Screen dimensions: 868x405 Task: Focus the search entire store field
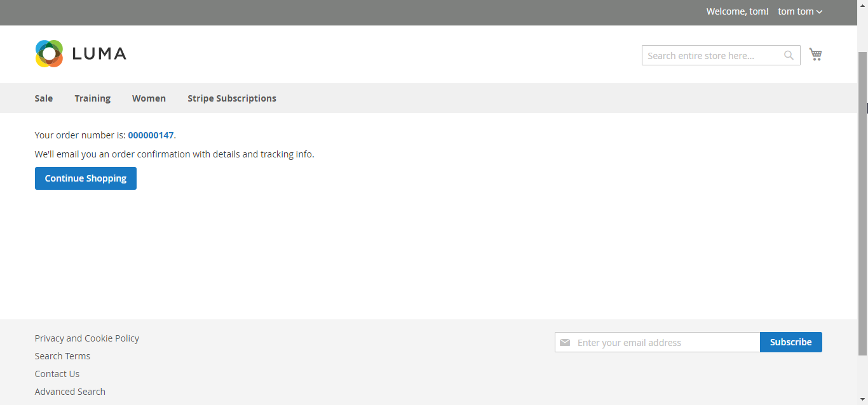(713, 56)
